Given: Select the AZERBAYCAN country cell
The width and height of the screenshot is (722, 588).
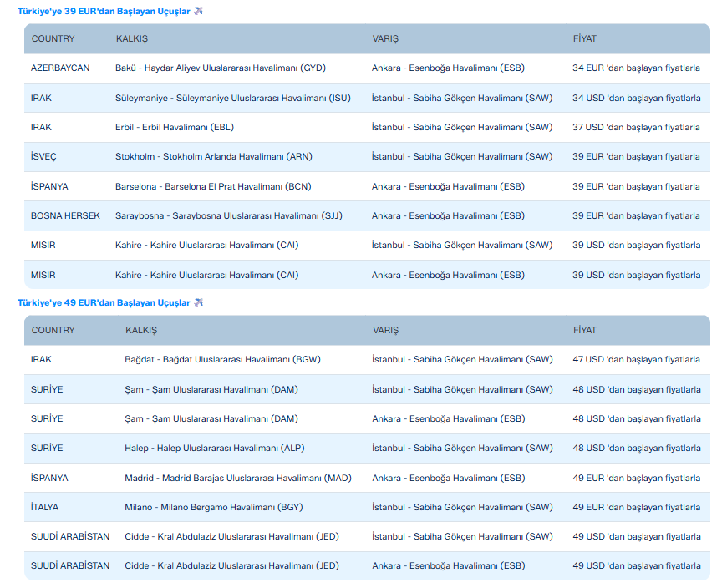Looking at the screenshot, I should coord(60,68).
